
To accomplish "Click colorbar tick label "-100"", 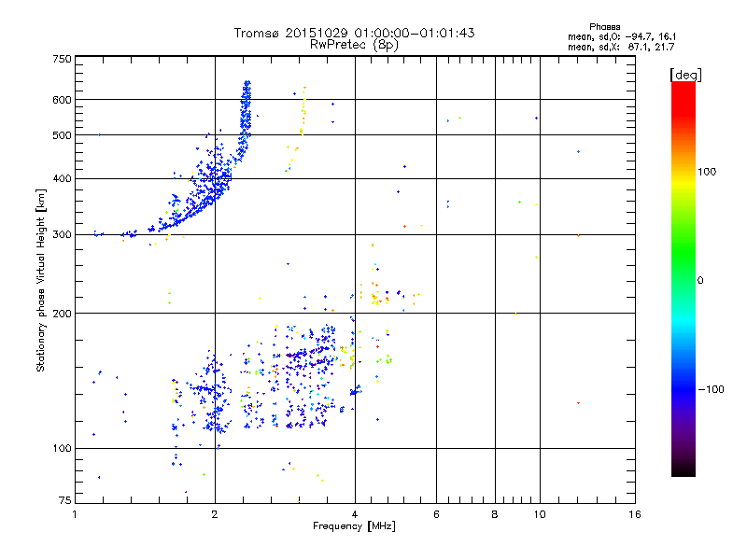I will point(711,389).
